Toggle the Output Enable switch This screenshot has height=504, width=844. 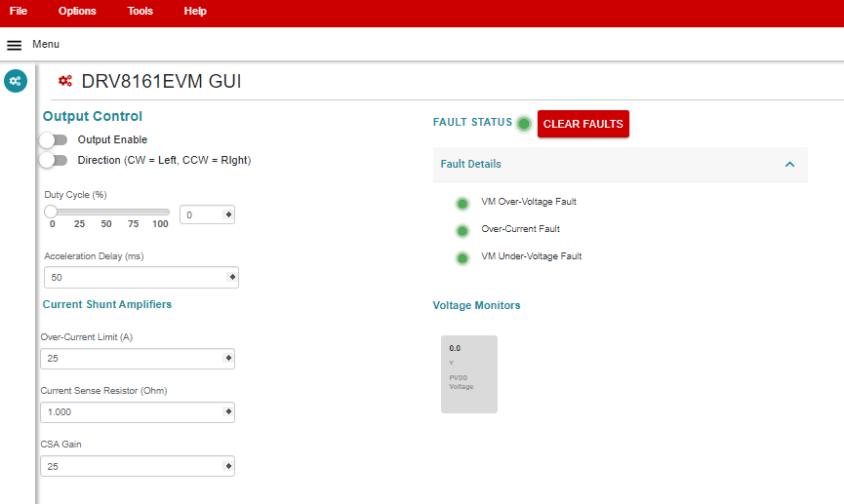point(53,140)
